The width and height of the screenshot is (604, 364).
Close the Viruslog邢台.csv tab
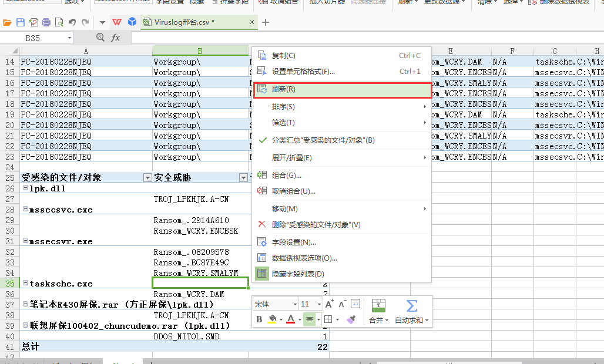click(x=251, y=22)
